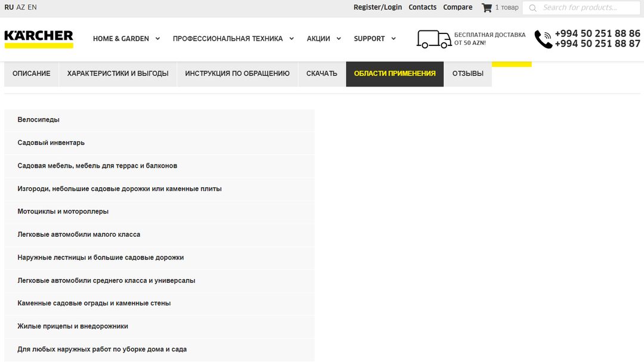Click the phone handset icon
Screen dimensions: 644x362
(543, 39)
